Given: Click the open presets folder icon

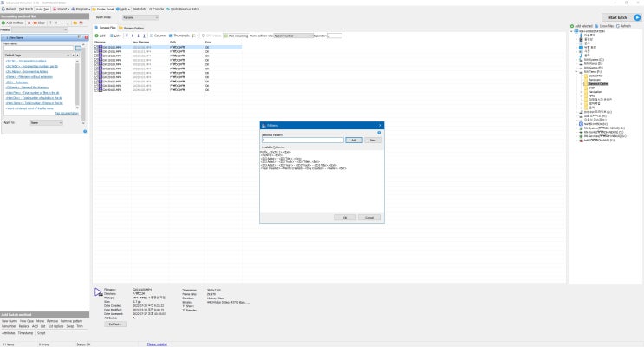Looking at the screenshot, I should tap(75, 23).
